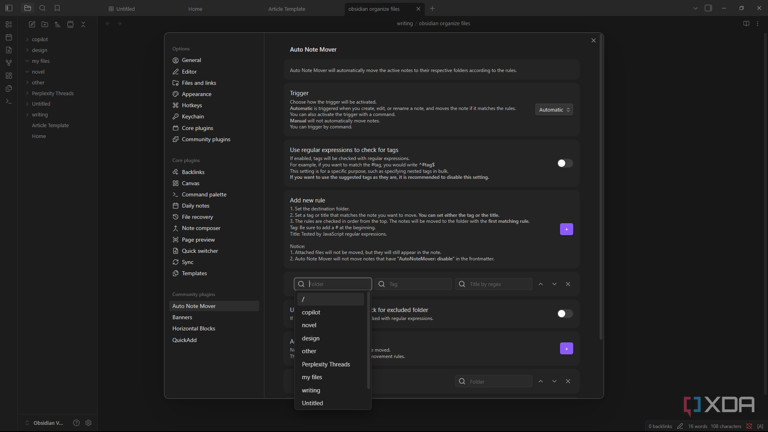Click the new folder icon in file explorer
768x432 pixels.
pyautogui.click(x=45, y=24)
